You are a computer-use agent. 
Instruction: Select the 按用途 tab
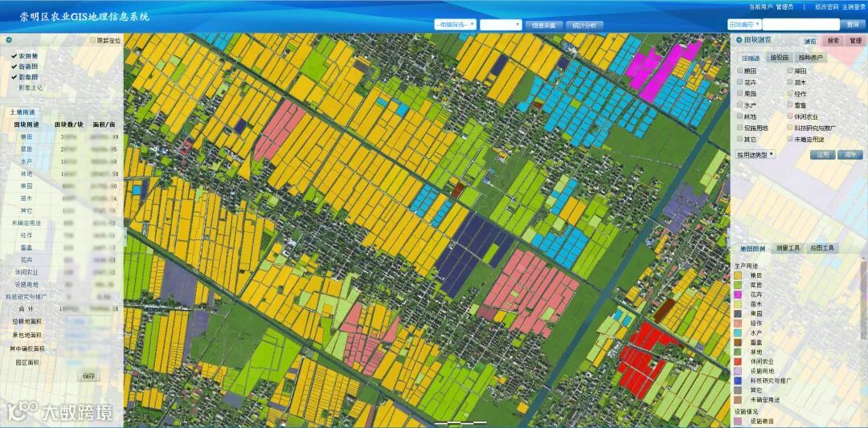[751, 58]
